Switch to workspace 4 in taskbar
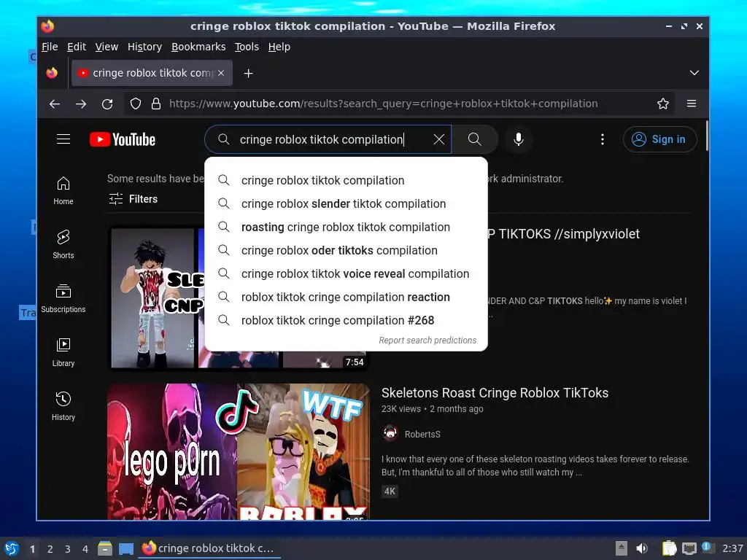Viewport: 747px width, 560px height. pyautogui.click(x=85, y=548)
